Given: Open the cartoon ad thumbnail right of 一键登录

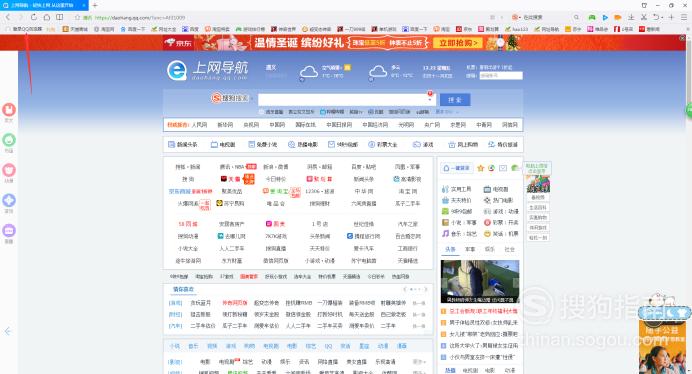Looking at the screenshot, I should click(538, 184).
